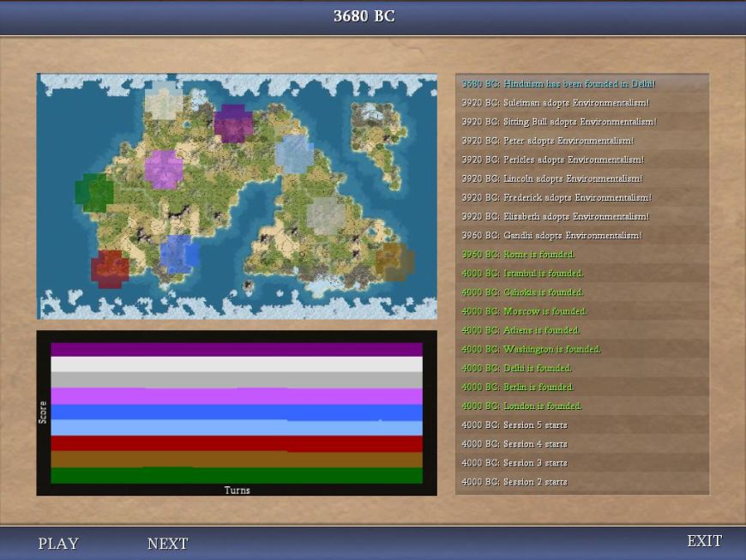The image size is (746, 560).
Task: Click the gray score band in graph
Action: pyautogui.click(x=237, y=380)
